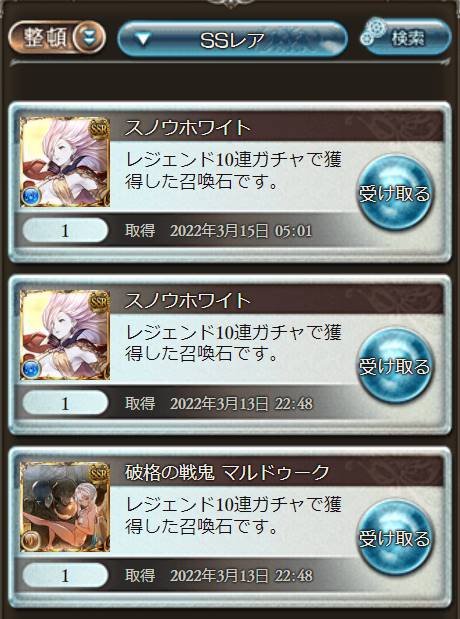This screenshot has width=460, height=619.
Task: Open the SSレア rarity filter dropdown
Action: (232, 39)
